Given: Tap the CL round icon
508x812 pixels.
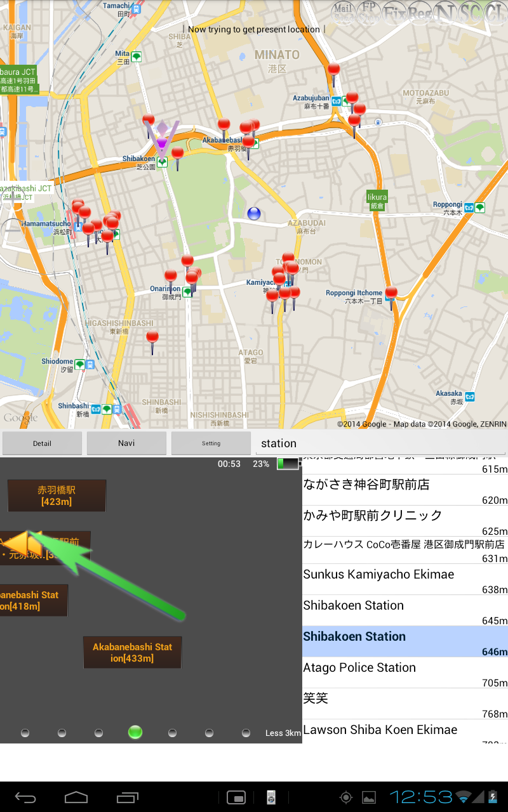Looking at the screenshot, I should click(495, 12).
